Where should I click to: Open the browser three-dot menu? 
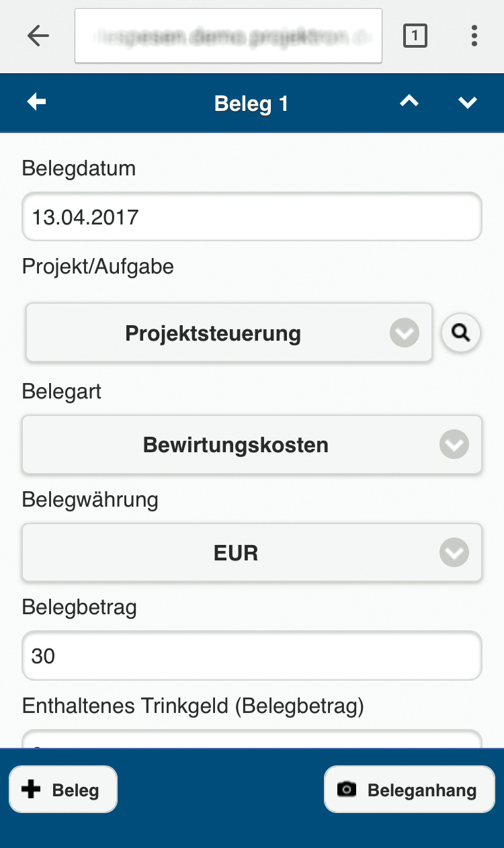tap(474, 36)
